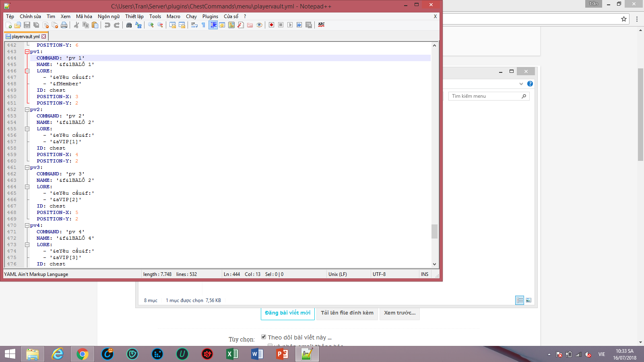This screenshot has width=644, height=362.
Task: Collapse the pv1 fold marker
Action: click(27, 51)
